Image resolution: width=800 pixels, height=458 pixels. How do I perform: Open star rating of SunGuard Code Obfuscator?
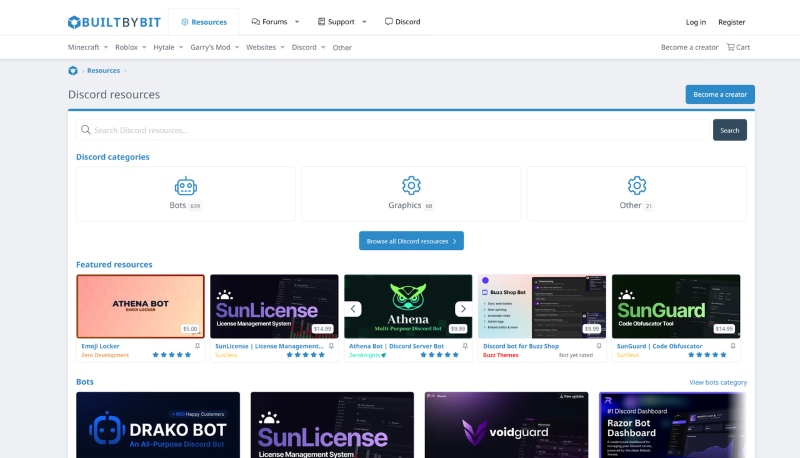click(x=707, y=354)
